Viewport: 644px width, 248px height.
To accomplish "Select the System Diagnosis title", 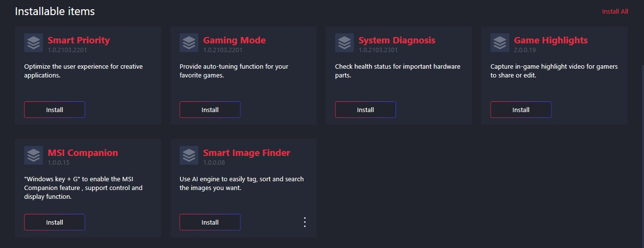I will pyautogui.click(x=397, y=40).
